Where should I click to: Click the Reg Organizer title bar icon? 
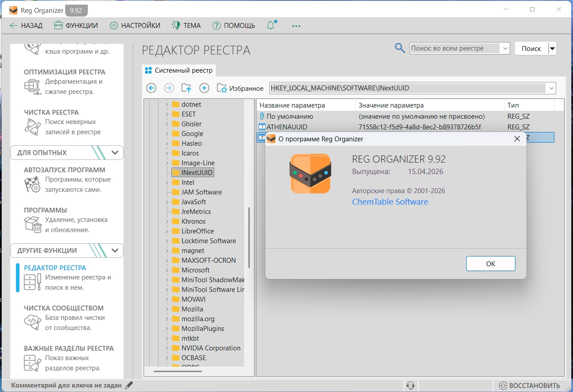14,10
